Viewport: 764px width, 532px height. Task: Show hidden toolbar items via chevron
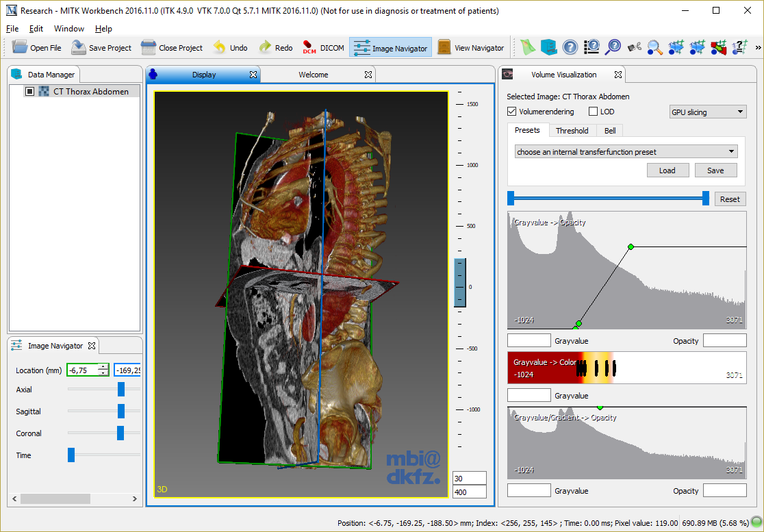point(758,47)
